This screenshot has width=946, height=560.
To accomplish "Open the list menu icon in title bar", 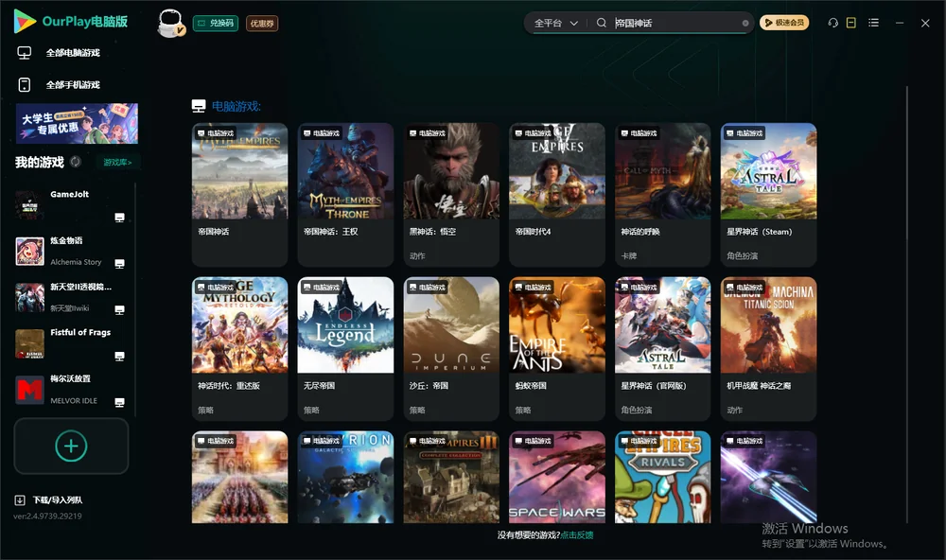I will pos(873,23).
